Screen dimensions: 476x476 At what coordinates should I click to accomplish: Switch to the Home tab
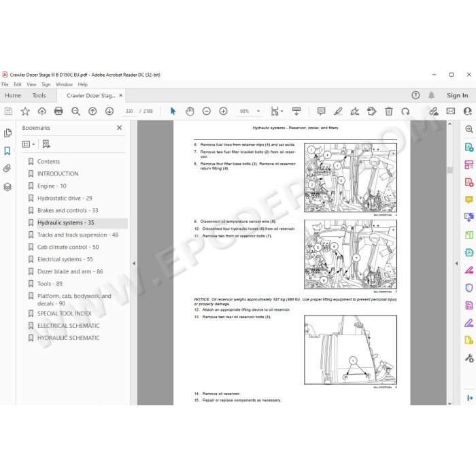click(x=13, y=95)
